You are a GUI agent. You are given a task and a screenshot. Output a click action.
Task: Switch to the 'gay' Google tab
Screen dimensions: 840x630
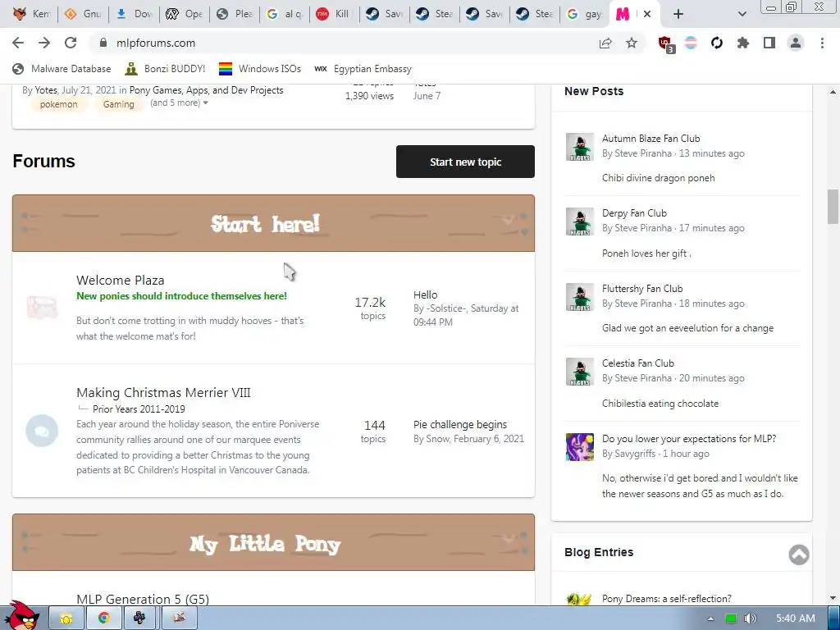[584, 14]
